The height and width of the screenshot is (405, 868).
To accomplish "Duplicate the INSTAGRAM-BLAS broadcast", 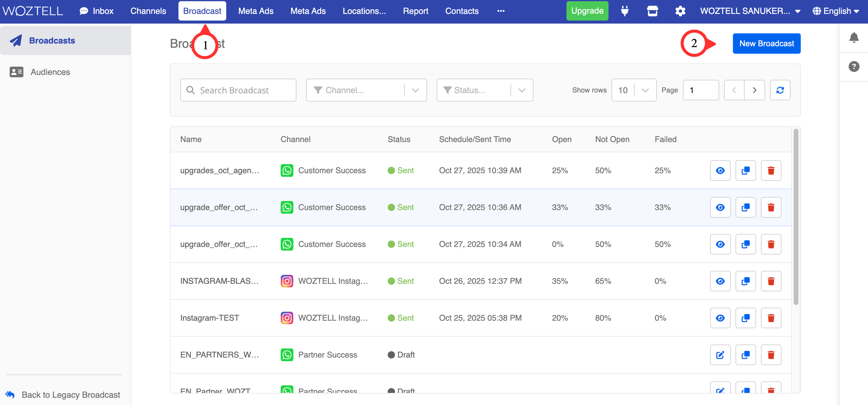I will [x=745, y=281].
